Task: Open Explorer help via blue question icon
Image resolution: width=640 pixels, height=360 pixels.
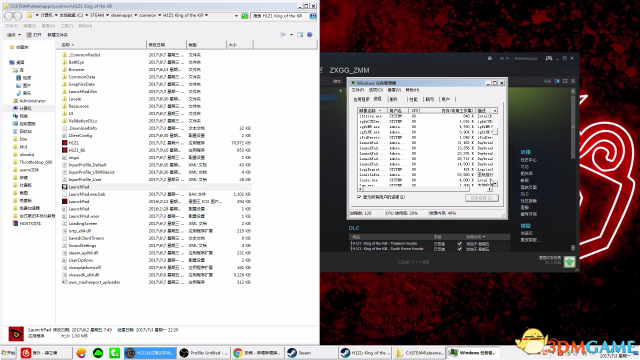Action: tap(310, 35)
